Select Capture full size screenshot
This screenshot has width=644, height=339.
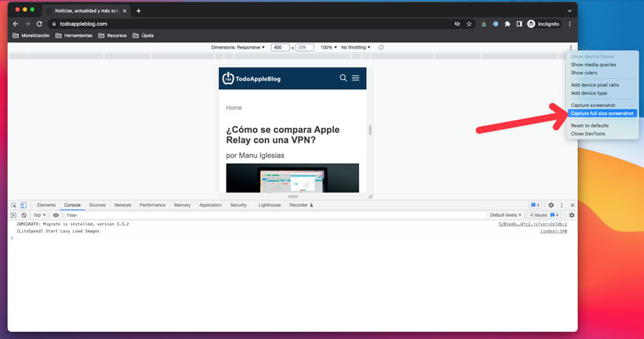point(602,114)
